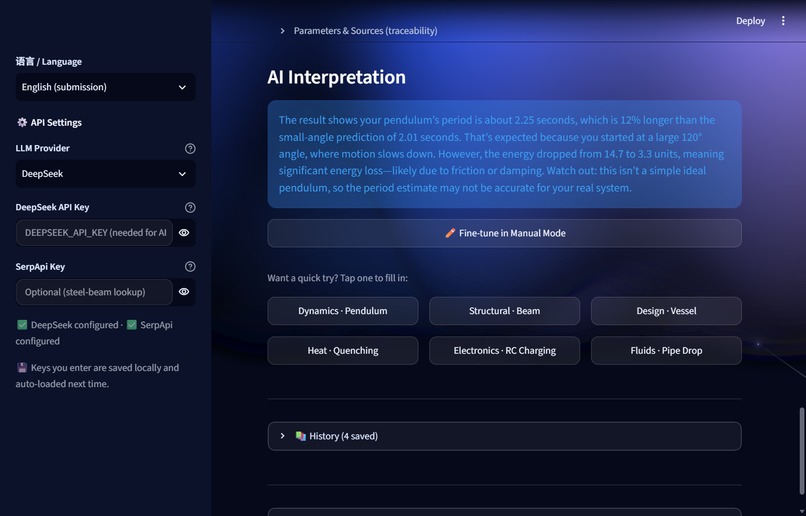Reveal the SerpApi key text

point(184,292)
